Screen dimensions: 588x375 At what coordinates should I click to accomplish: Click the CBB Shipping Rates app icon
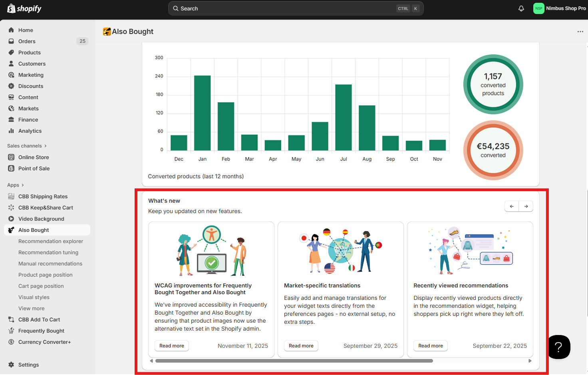pos(11,196)
